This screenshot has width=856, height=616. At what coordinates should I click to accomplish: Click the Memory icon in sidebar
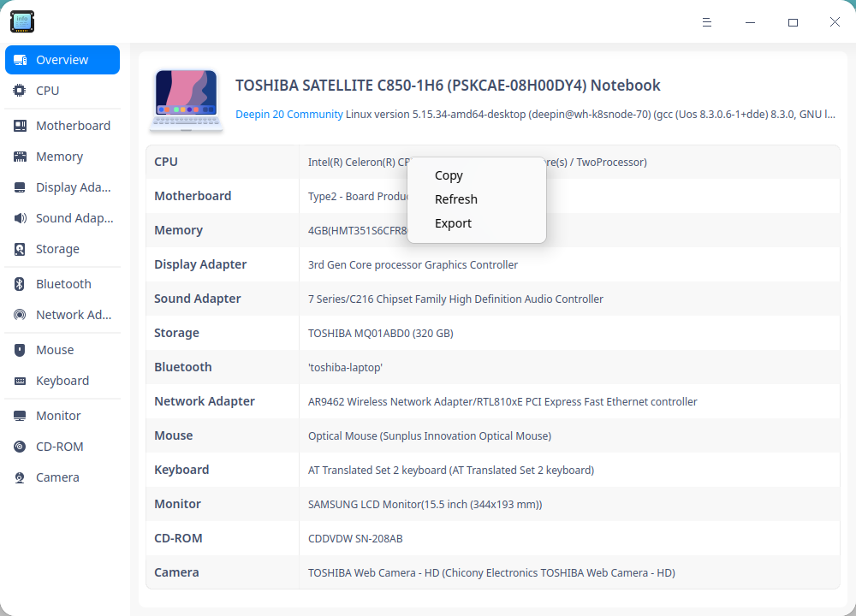[20, 157]
